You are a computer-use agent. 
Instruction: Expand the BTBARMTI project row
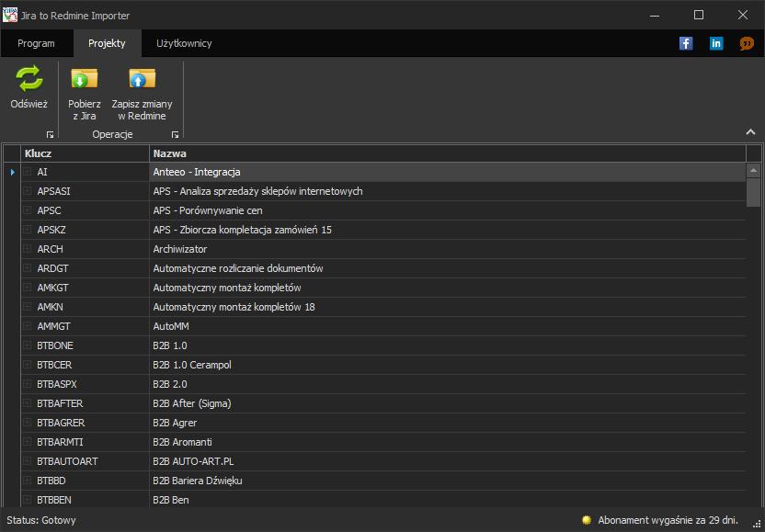pyautogui.click(x=28, y=442)
